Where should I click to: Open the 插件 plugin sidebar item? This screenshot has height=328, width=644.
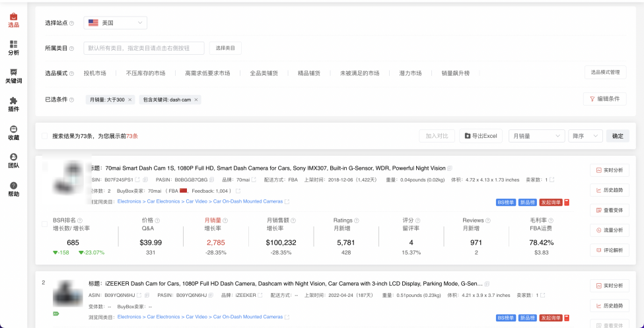[14, 105]
